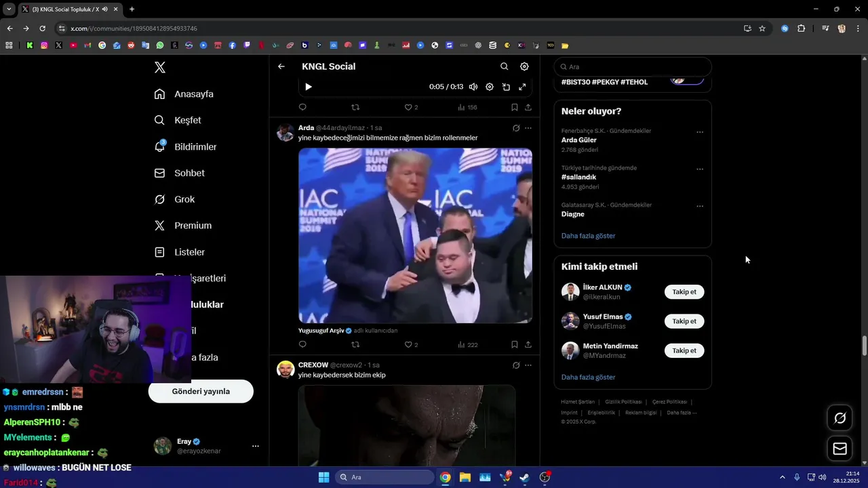
Task: Open Grok action on Arda's post
Action: 516,128
